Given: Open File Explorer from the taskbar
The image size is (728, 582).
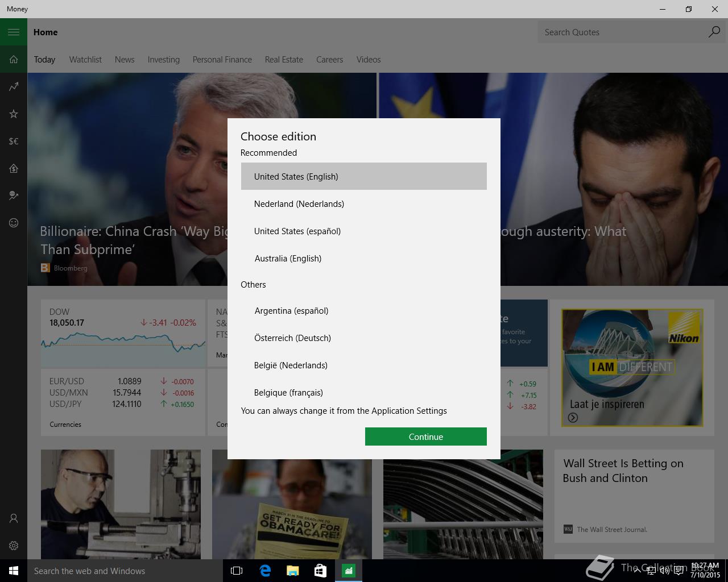Looking at the screenshot, I should point(292,571).
